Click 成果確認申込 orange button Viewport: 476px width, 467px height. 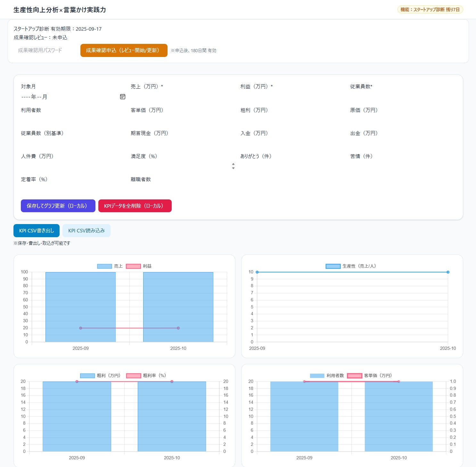point(124,51)
